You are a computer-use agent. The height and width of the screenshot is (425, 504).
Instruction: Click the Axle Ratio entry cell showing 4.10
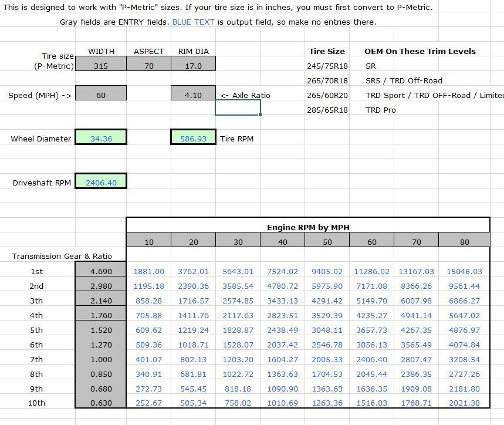click(193, 95)
